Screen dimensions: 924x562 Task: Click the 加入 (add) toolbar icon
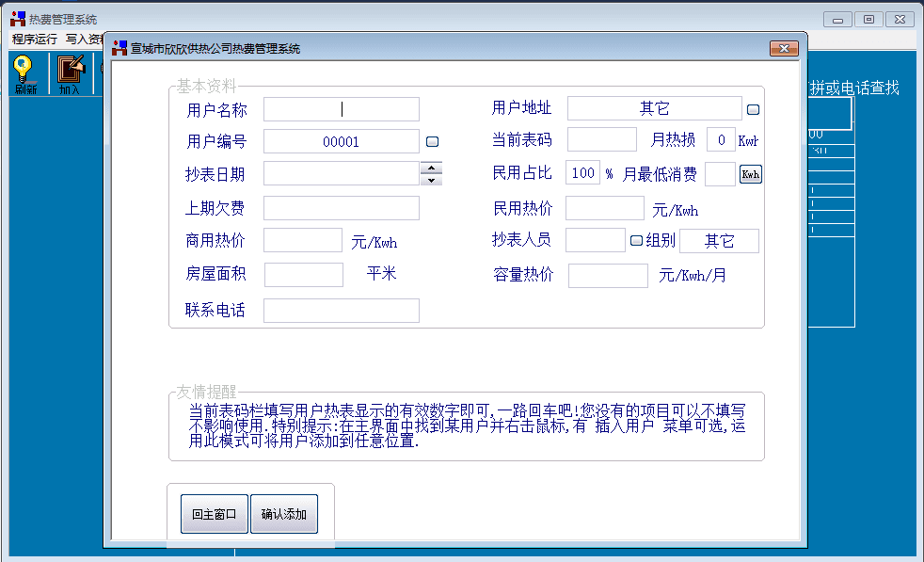[x=71, y=73]
